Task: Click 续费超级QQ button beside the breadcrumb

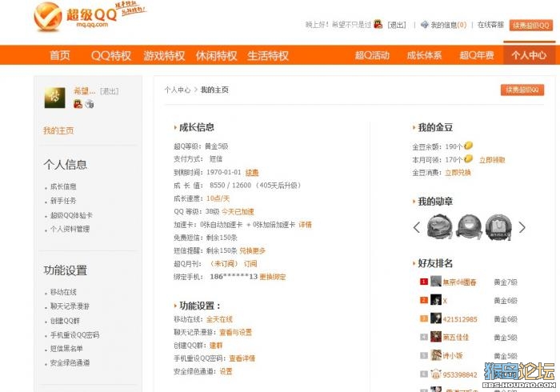Action: pyautogui.click(x=522, y=90)
